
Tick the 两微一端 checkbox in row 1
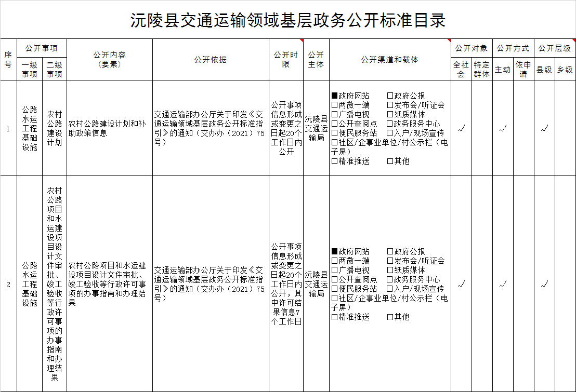pos(335,105)
